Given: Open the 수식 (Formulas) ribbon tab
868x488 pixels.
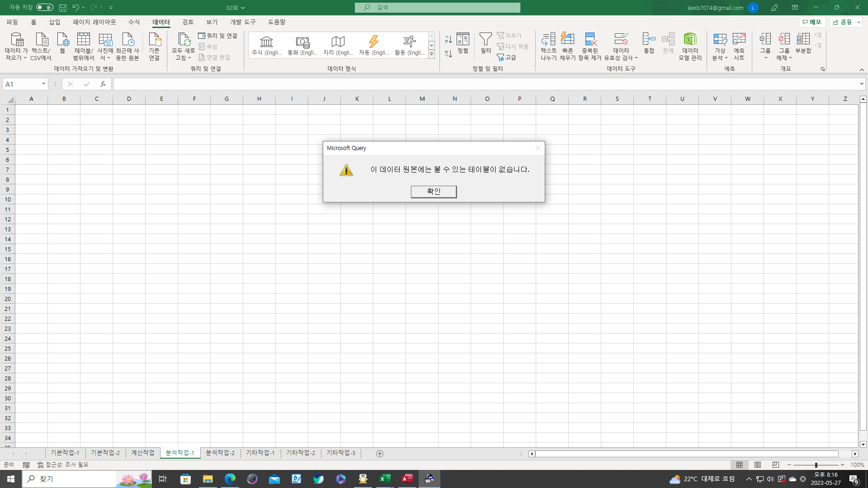Looking at the screenshot, I should tap(134, 22).
